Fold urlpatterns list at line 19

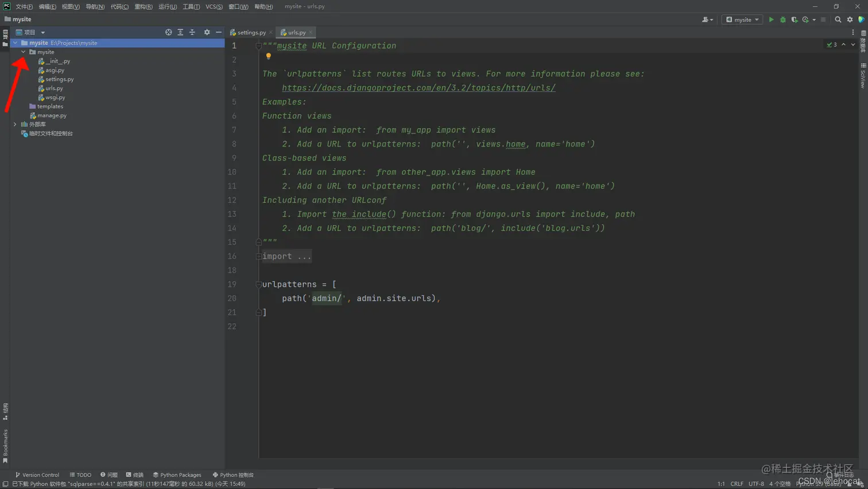pyautogui.click(x=258, y=284)
